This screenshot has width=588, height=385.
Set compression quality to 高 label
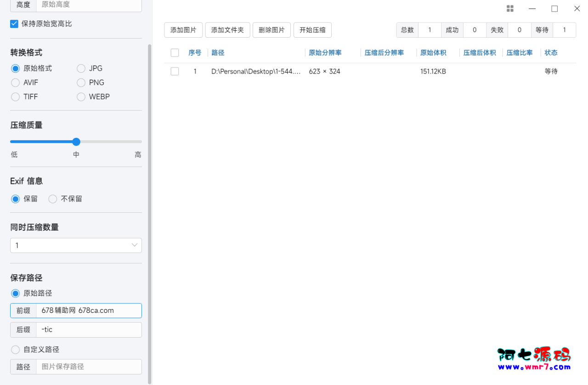(138, 155)
